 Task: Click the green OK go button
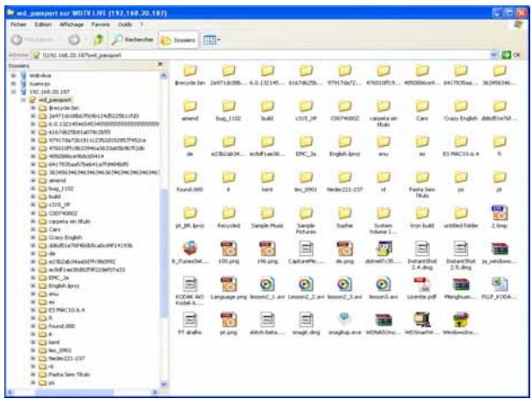pyautogui.click(x=511, y=55)
